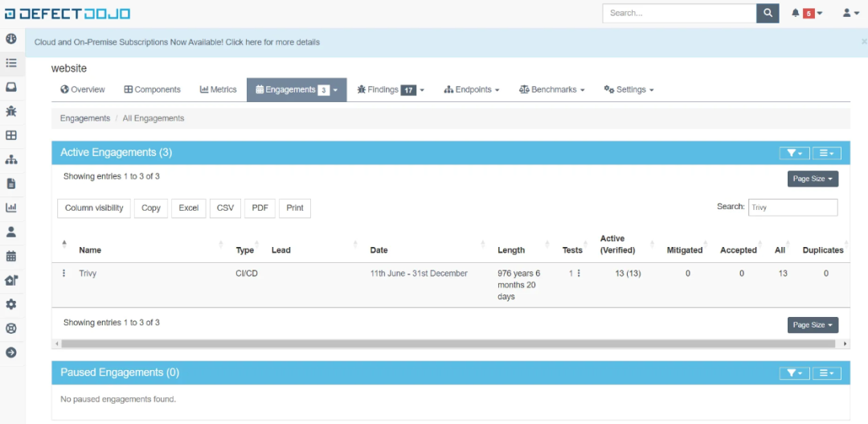Sort by the Active (Verified) column header
The width and height of the screenshot is (868, 424).
(x=618, y=245)
